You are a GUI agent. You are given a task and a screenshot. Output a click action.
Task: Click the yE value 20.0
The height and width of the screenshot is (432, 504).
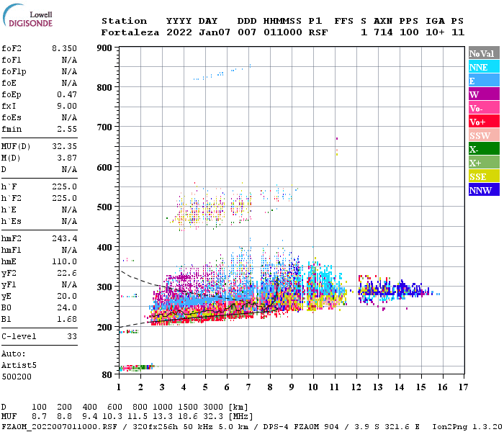(x=67, y=296)
